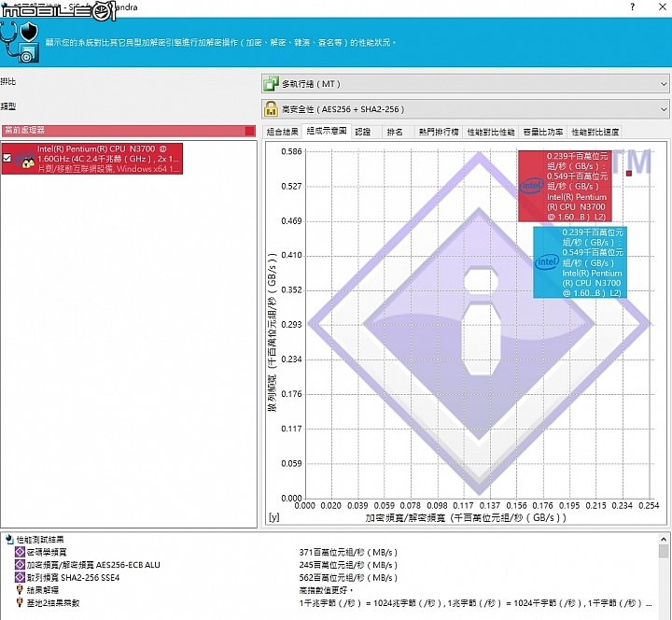Click the stethoscope shield benchmark icon
The height and width of the screenshot is (620, 672).
(20, 42)
